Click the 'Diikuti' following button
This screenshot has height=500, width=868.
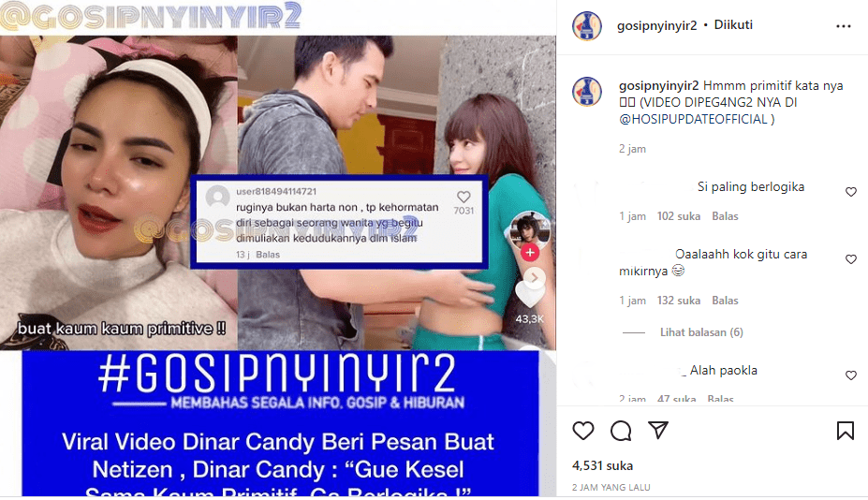coord(733,25)
